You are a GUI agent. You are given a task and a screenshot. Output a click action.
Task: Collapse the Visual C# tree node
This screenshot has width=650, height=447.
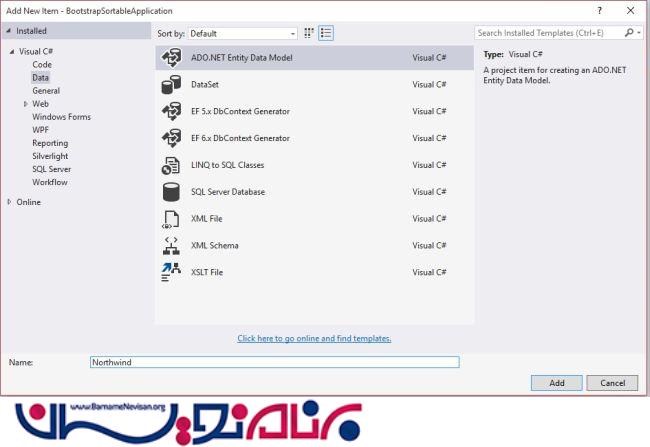point(12,51)
